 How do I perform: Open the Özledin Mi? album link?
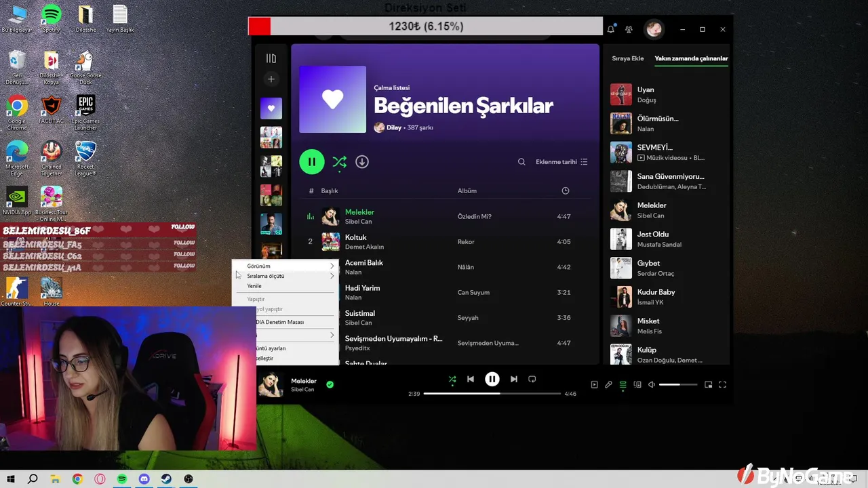tap(475, 217)
